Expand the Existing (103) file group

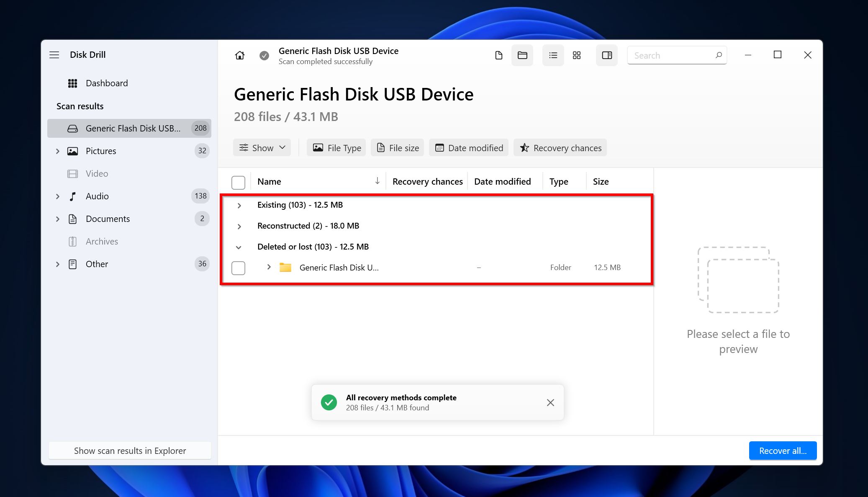(x=239, y=205)
